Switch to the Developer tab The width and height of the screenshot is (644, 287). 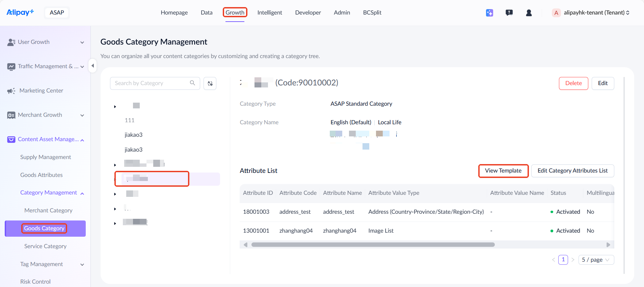coord(308,12)
